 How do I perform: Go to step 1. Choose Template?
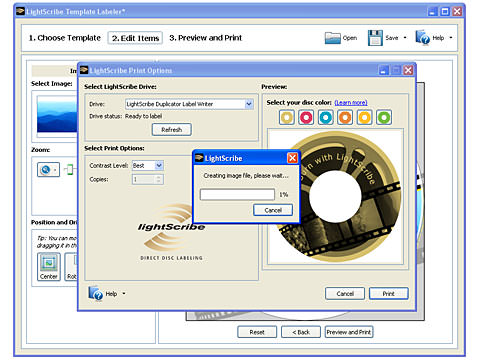(x=65, y=38)
